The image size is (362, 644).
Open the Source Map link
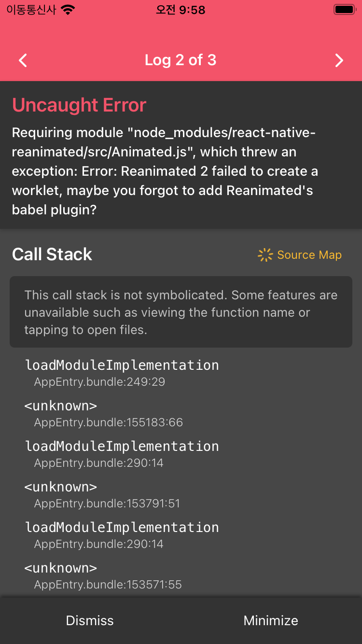(309, 254)
